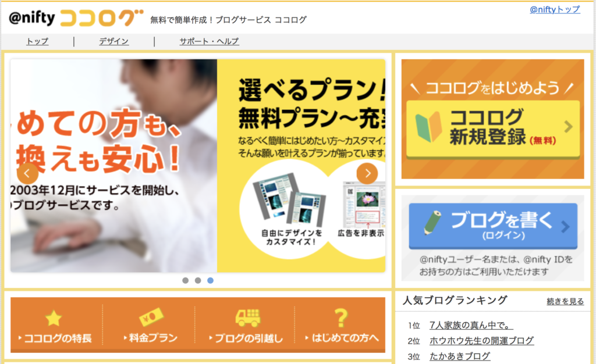Click the beginner leaf icon on 新規登録
Screen dimensions: 596x364
428,127
